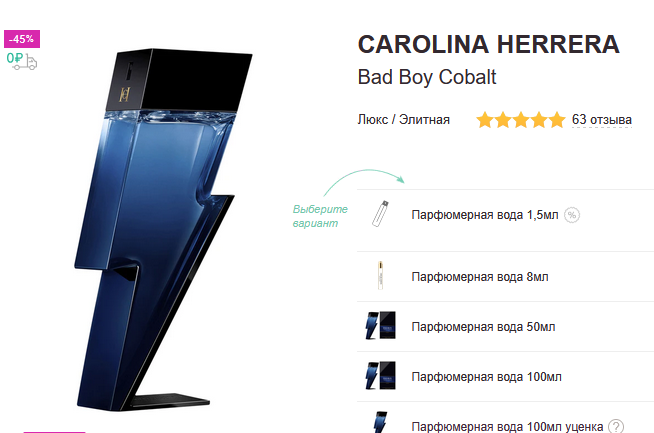654x433 pixels.
Task: Click the 50мл bottle and box thumbnail
Action: pyautogui.click(x=380, y=325)
